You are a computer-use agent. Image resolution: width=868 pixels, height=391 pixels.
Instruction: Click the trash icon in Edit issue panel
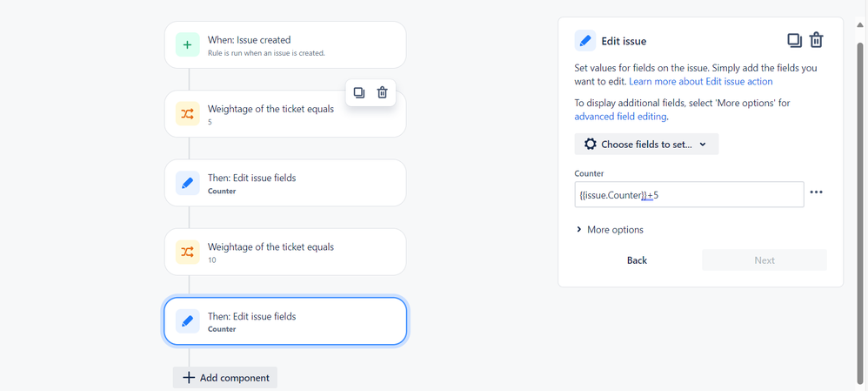point(817,40)
